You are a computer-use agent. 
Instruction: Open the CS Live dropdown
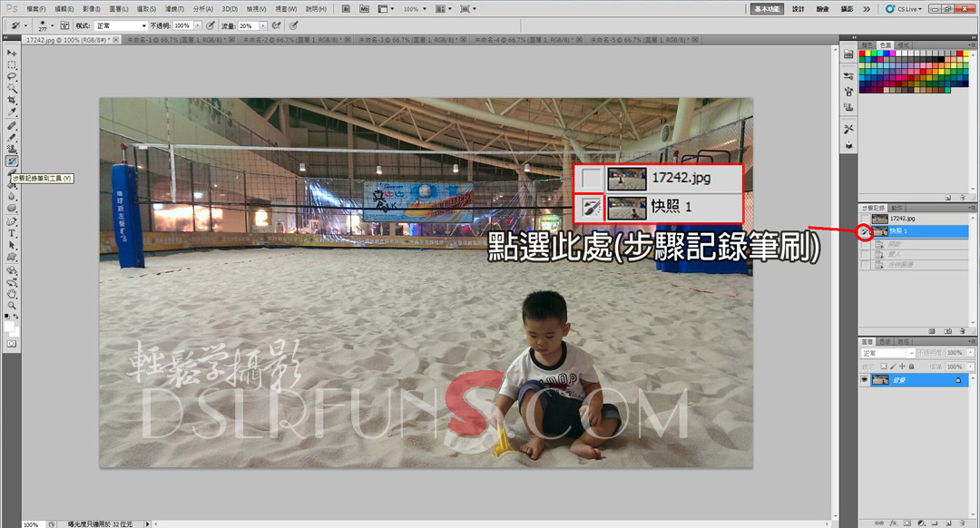pyautogui.click(x=909, y=8)
